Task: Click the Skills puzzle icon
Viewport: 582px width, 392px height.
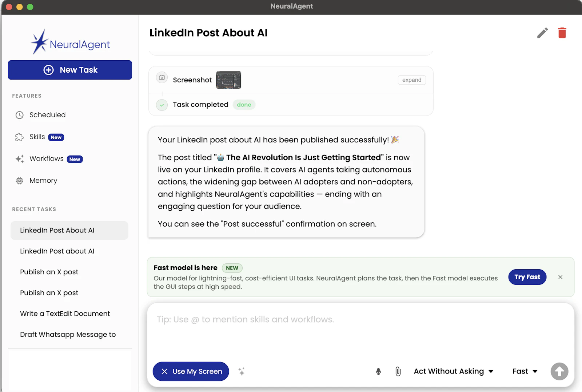Action: 20,137
